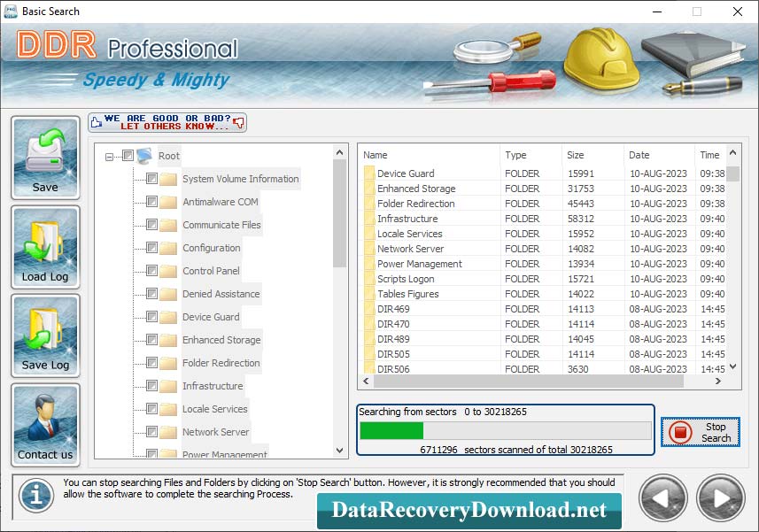759x532 pixels.
Task: Select the DIR489 folder row
Action: click(x=544, y=338)
